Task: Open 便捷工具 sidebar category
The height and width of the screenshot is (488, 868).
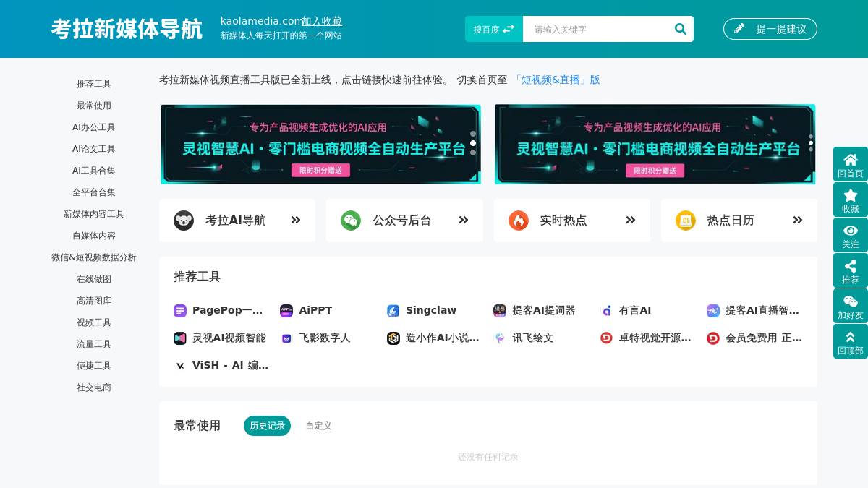Action: pyautogui.click(x=94, y=366)
